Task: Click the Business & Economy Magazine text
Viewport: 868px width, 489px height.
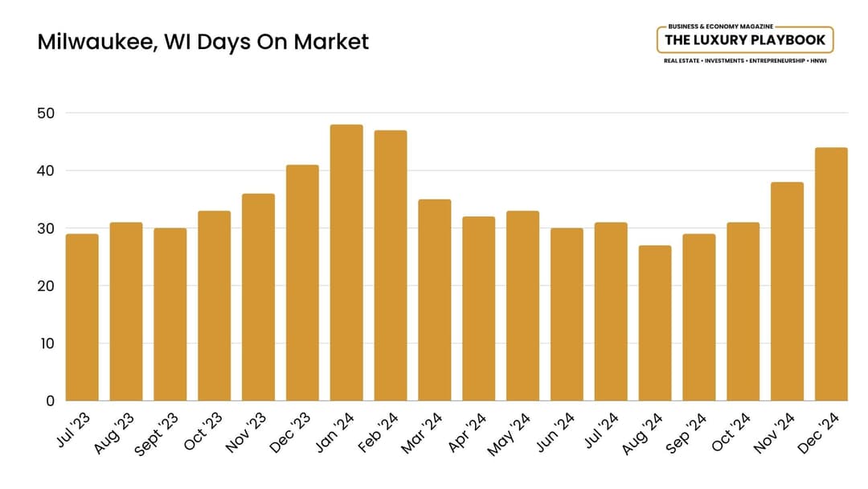Action: click(720, 26)
